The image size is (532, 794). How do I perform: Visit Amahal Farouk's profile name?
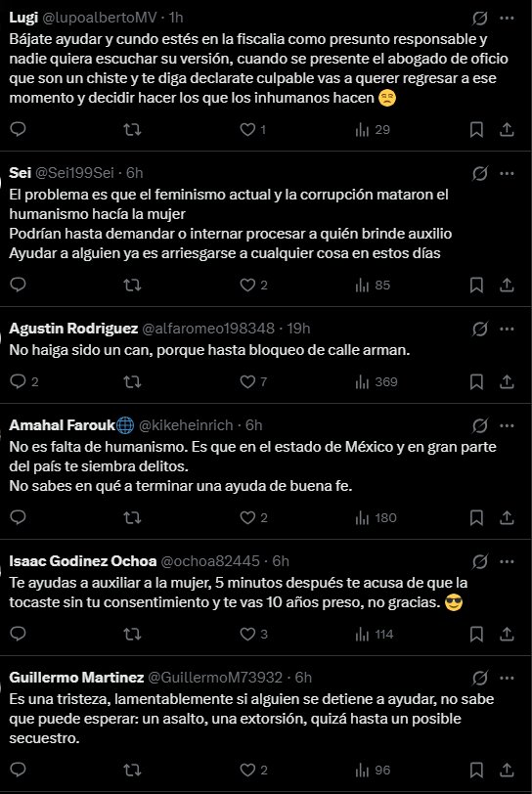coord(62,425)
